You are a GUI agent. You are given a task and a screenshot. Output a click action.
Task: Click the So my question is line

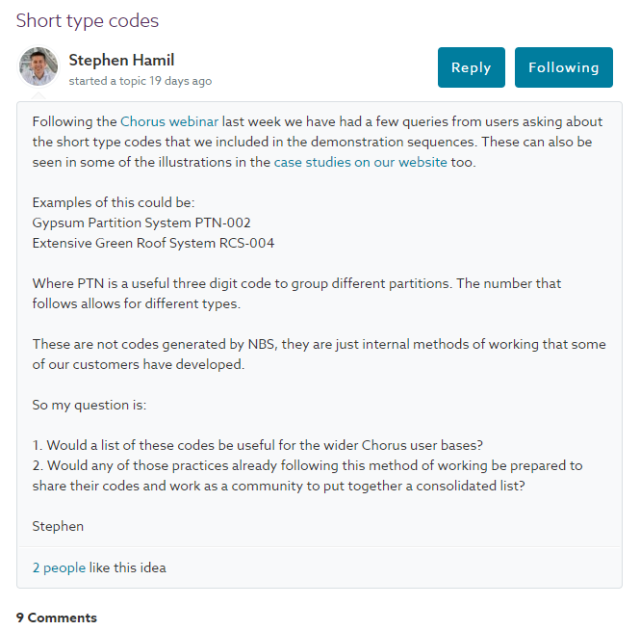(89, 405)
